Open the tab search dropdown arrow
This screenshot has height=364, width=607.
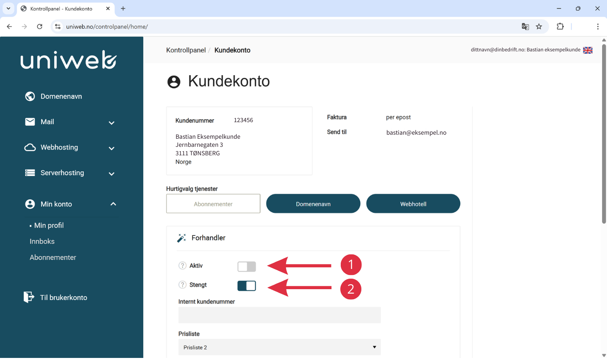[8, 8]
